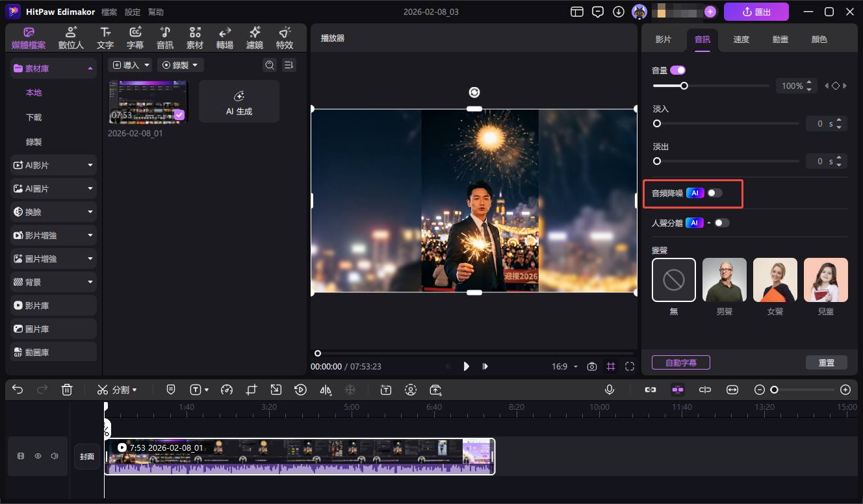The image size is (863, 504).
Task: Click the 自動字幕 button
Action: click(680, 362)
